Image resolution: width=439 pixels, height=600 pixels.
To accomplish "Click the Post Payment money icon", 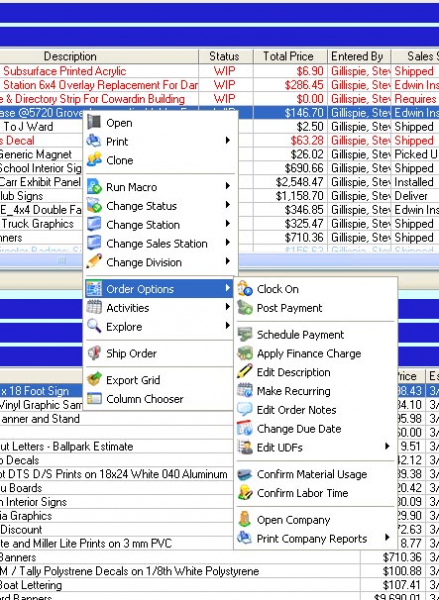I will [245, 308].
